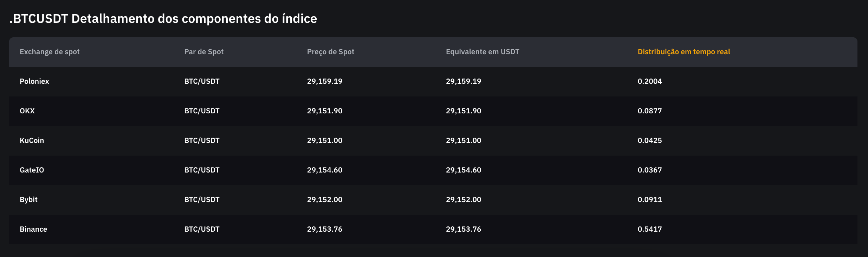Click the OKX exchange name

27,111
